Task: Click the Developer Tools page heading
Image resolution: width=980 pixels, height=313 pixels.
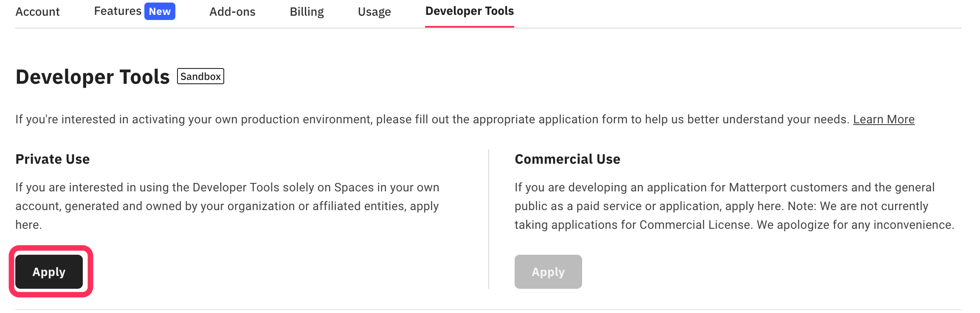Action: point(93,77)
